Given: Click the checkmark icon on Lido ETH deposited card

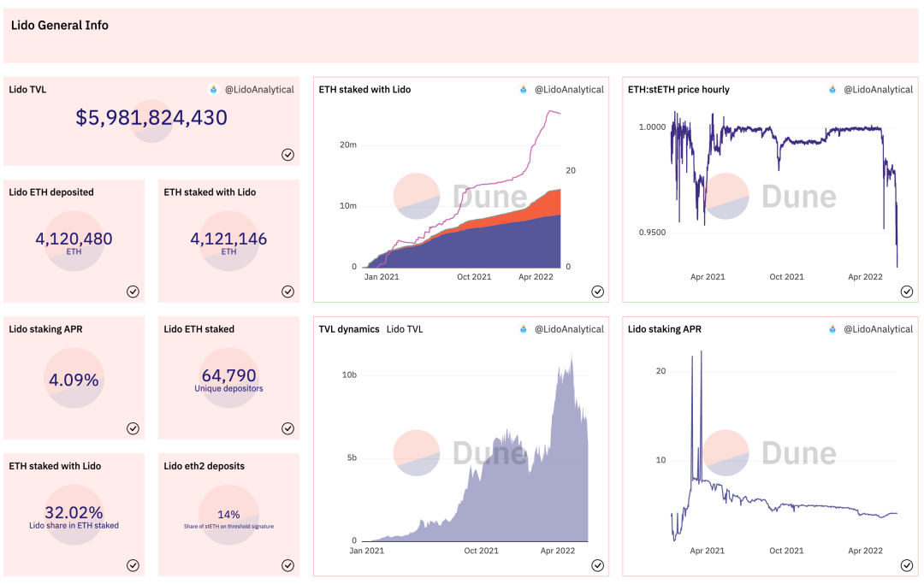Looking at the screenshot, I should 133,292.
